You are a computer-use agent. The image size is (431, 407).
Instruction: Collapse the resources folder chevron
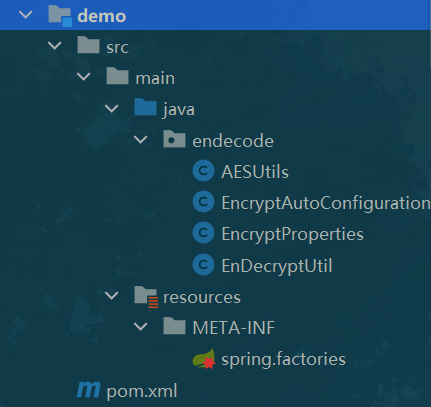click(112, 296)
